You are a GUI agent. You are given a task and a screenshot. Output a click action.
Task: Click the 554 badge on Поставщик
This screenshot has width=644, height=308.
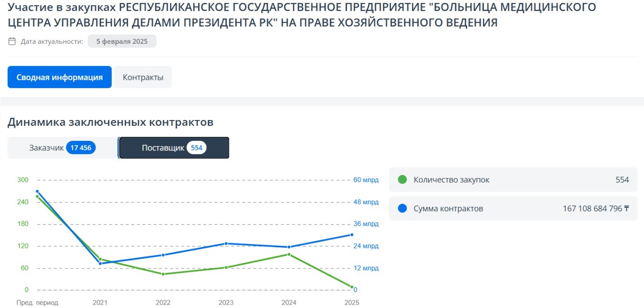(197, 148)
